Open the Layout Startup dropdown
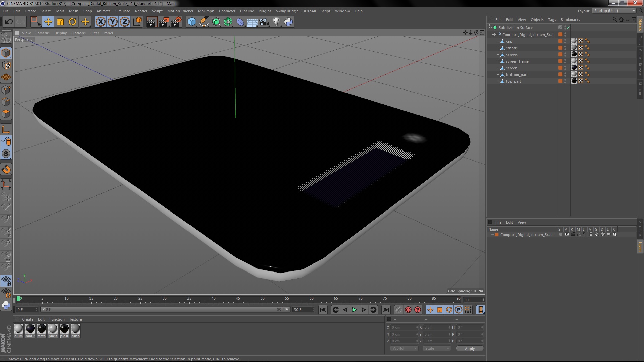This screenshot has width=644, height=362. [614, 11]
